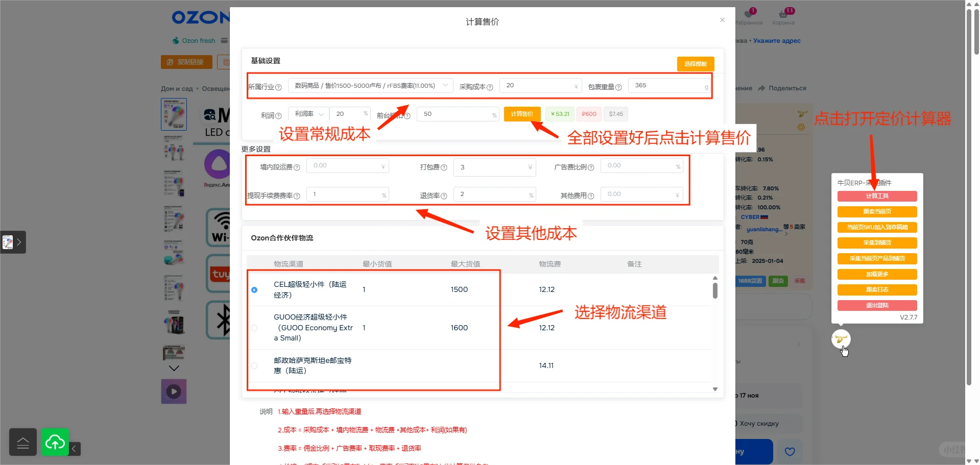This screenshot has height=465, width=980.
Task: Close the 计算售价 dialog
Action: click(x=722, y=20)
